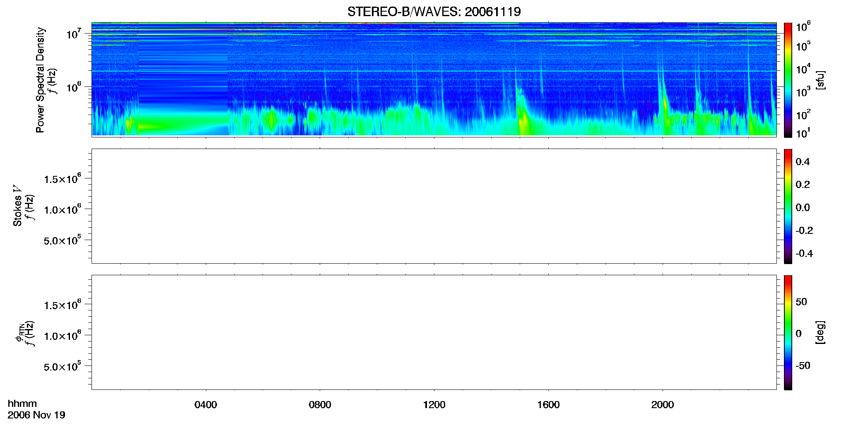Click the hhmm axis unit label
Image resolution: width=868 pixels, height=447 pixels.
22,404
